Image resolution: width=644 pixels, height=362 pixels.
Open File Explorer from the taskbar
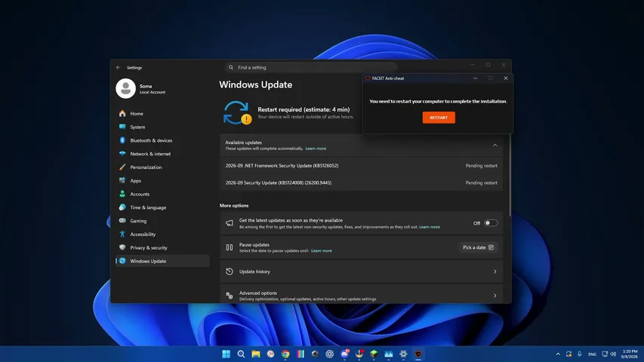point(256,354)
